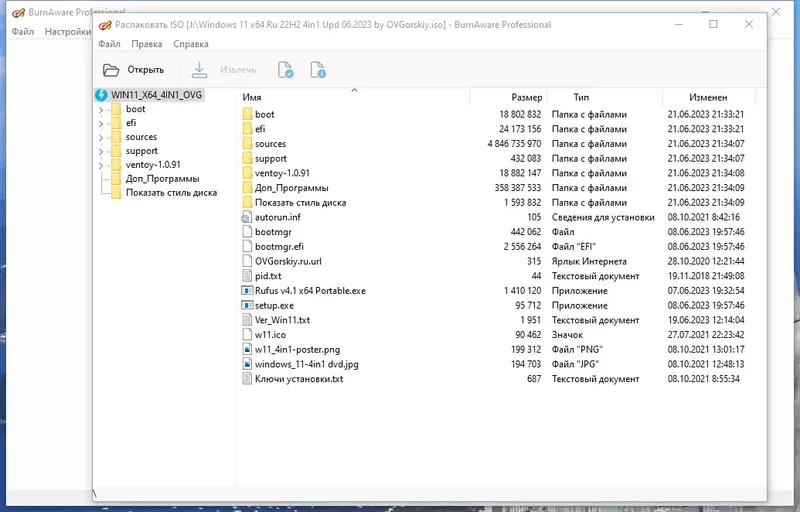Select the ventoy-1.0.91 tree item label
This screenshot has height=512, width=800.
point(153,165)
